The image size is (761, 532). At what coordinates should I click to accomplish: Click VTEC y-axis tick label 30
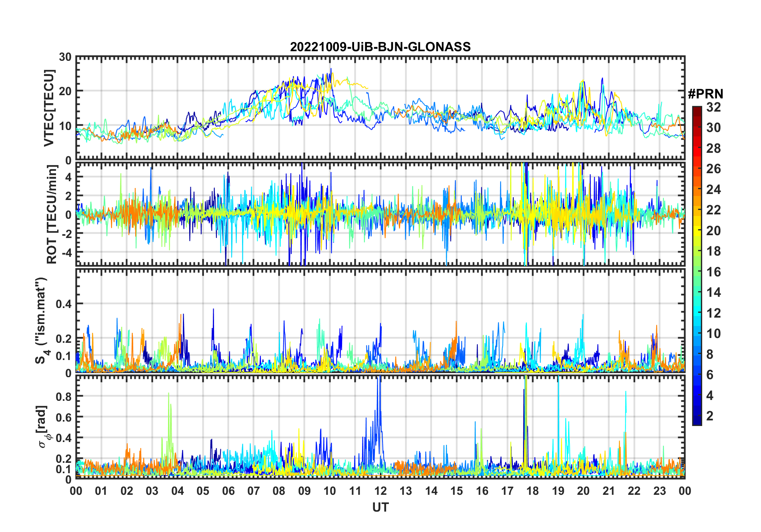pos(65,57)
